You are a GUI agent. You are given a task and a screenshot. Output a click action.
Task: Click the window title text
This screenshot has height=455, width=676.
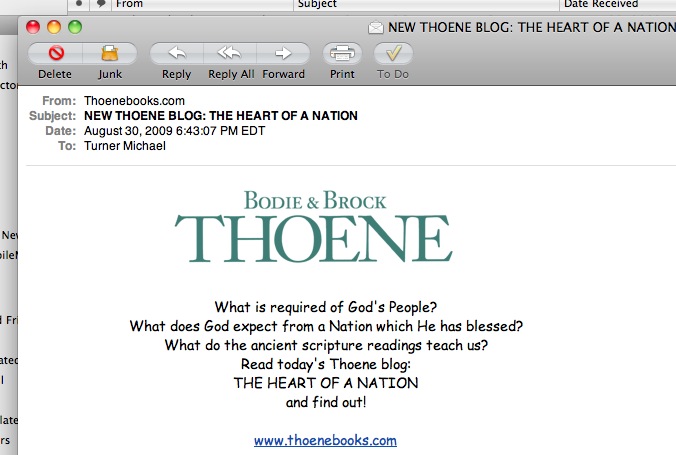pyautogui.click(x=532, y=28)
